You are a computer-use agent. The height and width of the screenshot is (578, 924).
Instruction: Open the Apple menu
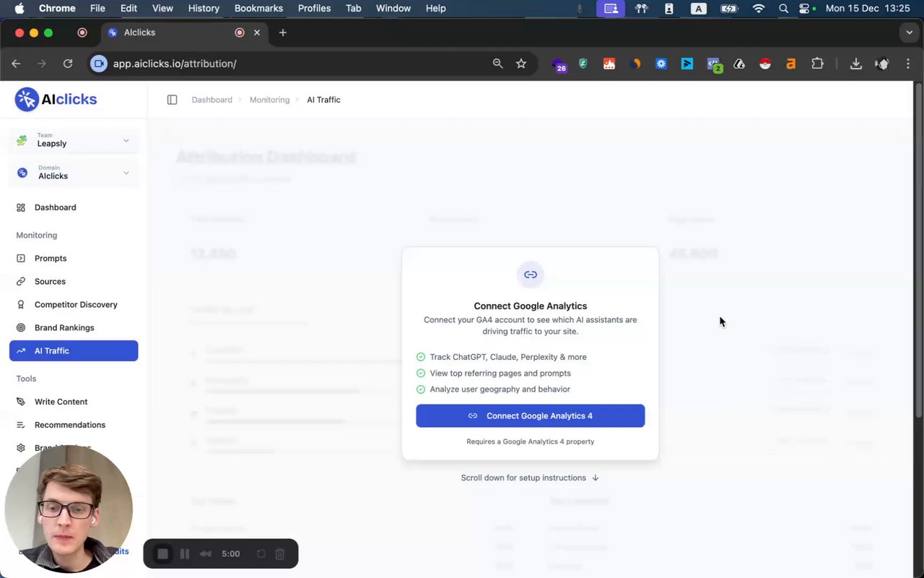pos(19,8)
